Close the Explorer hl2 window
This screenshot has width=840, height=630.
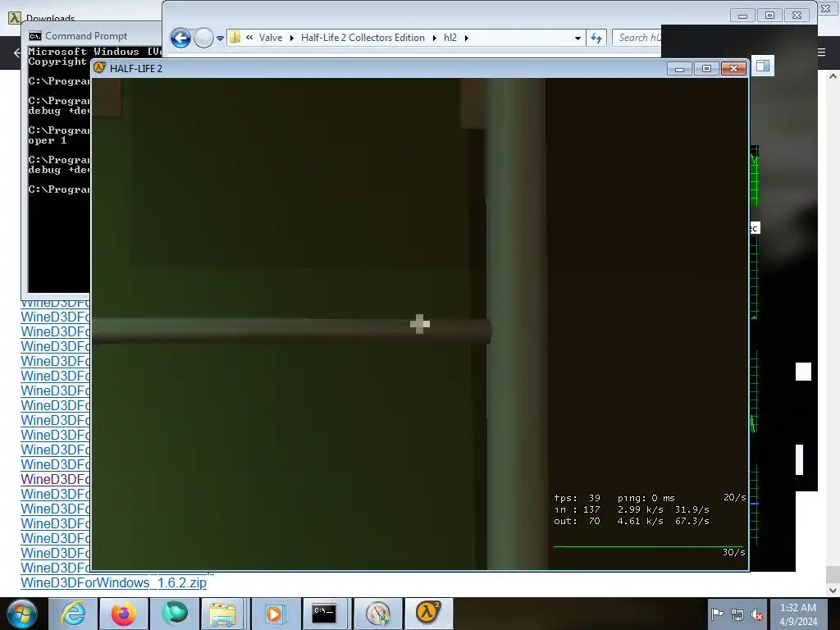click(797, 16)
